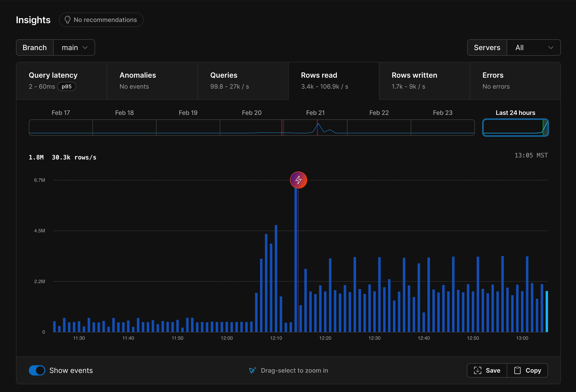Switch to the Queries metric panel
Image resolution: width=576 pixels, height=392 pixels.
tap(243, 81)
